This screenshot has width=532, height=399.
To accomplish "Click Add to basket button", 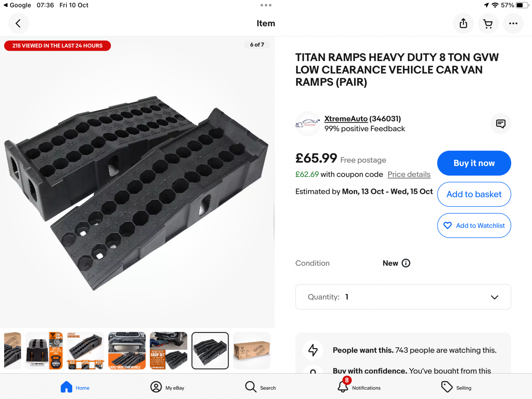I will click(x=474, y=194).
